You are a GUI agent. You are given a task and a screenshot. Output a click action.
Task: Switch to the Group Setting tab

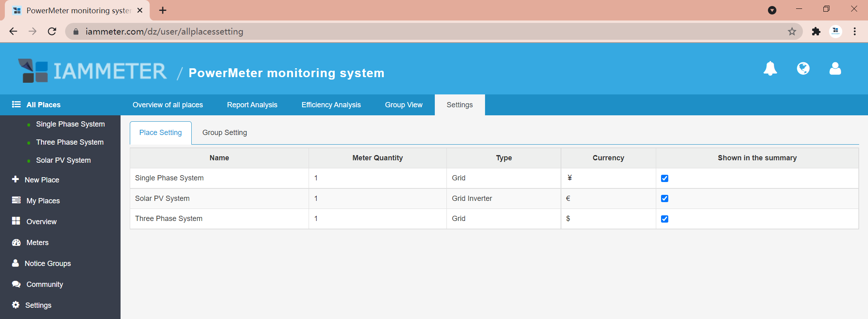[x=224, y=133]
